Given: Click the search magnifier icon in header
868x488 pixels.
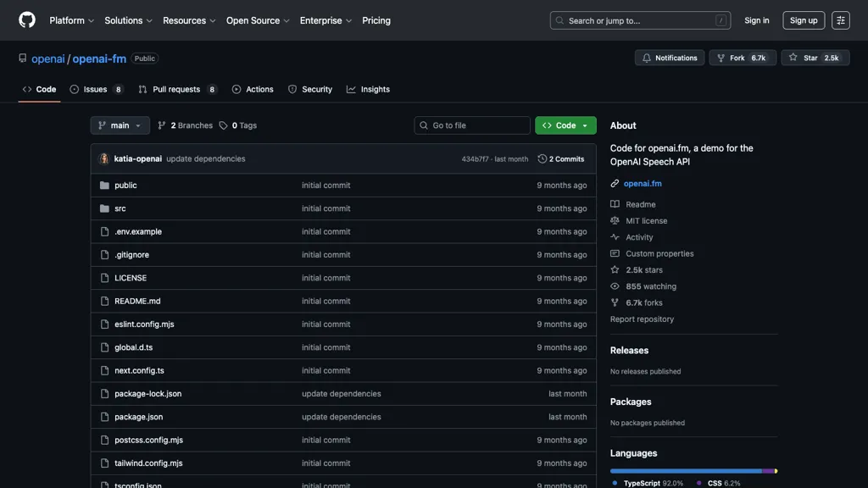Looking at the screenshot, I should (559, 20).
